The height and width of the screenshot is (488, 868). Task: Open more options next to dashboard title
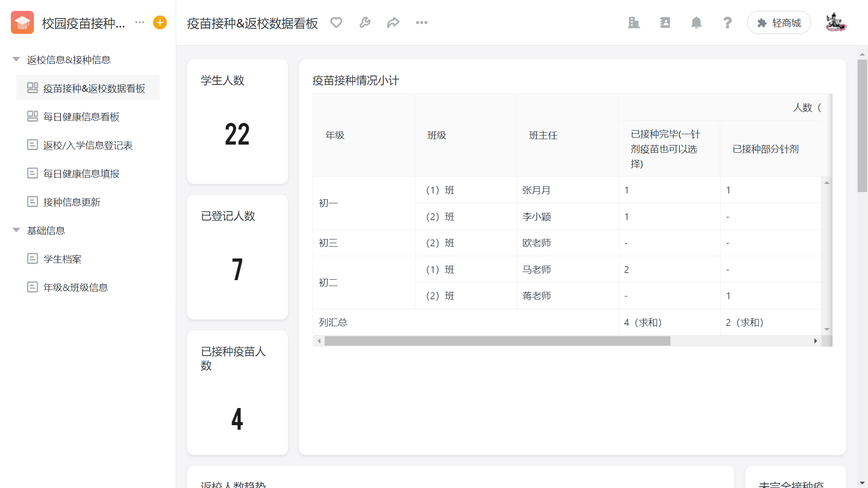tap(421, 23)
